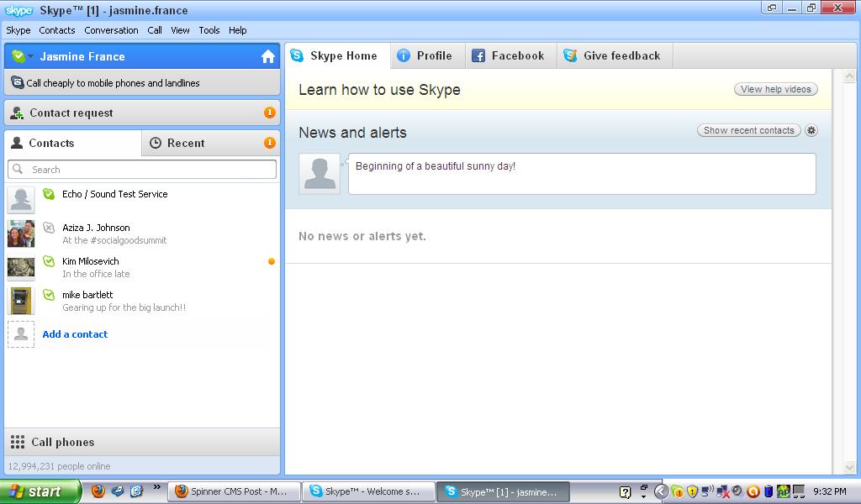
Task: Click Kim Milosevich's online status icon
Action: click(x=49, y=261)
